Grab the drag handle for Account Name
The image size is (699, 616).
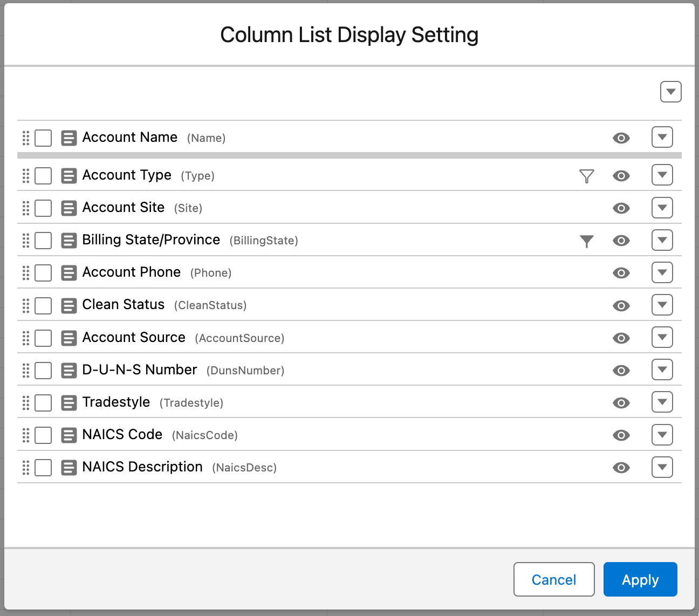tap(25, 138)
